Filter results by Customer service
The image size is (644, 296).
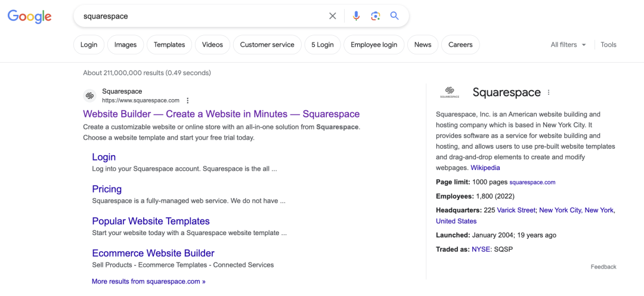click(267, 45)
